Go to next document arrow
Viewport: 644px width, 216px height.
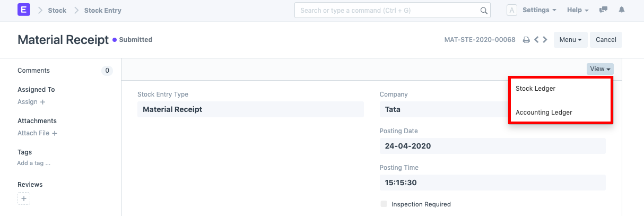[545, 40]
